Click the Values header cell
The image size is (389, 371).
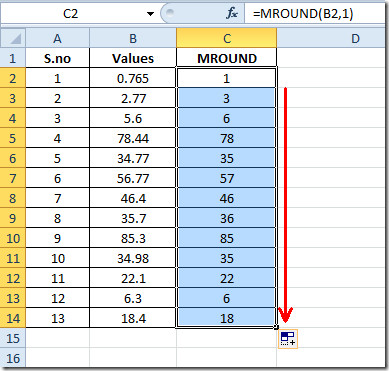click(x=133, y=58)
